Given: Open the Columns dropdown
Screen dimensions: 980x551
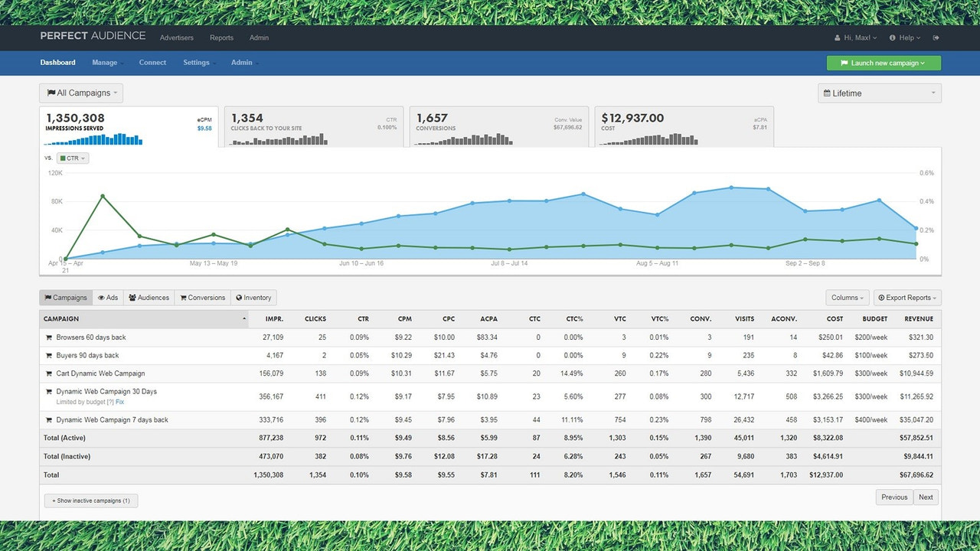Looking at the screenshot, I should pyautogui.click(x=847, y=298).
